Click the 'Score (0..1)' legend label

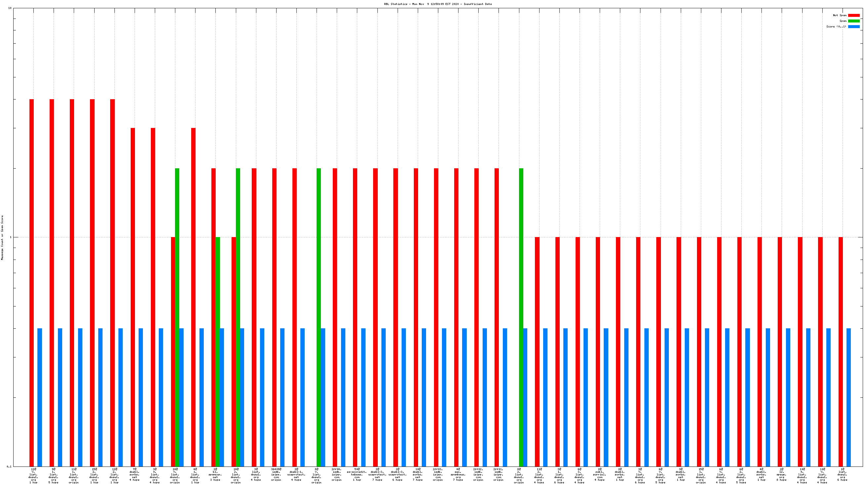pyautogui.click(x=836, y=26)
